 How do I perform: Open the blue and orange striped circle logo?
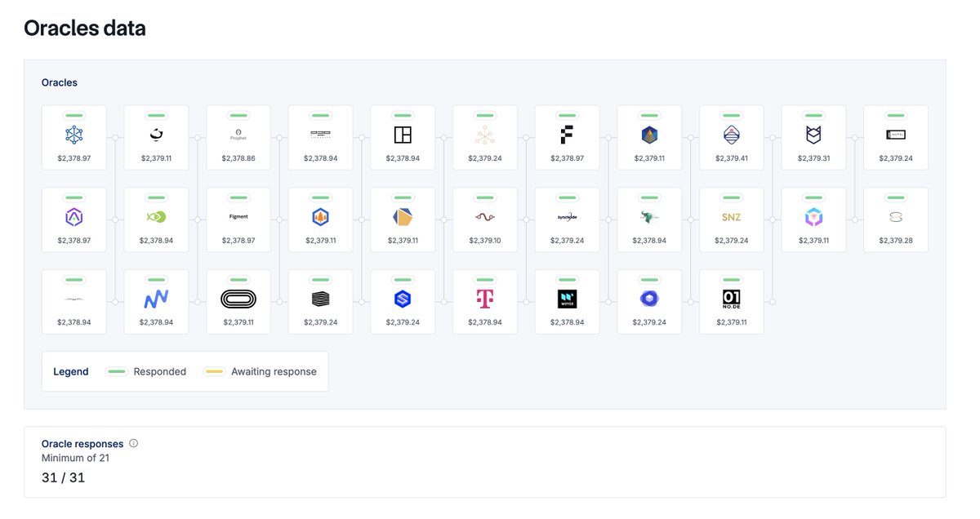731,135
